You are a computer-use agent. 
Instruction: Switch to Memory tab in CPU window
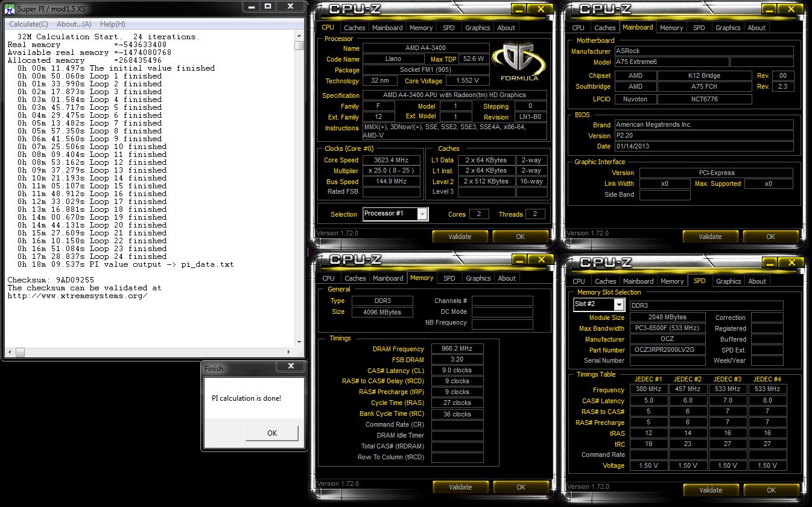421,28
